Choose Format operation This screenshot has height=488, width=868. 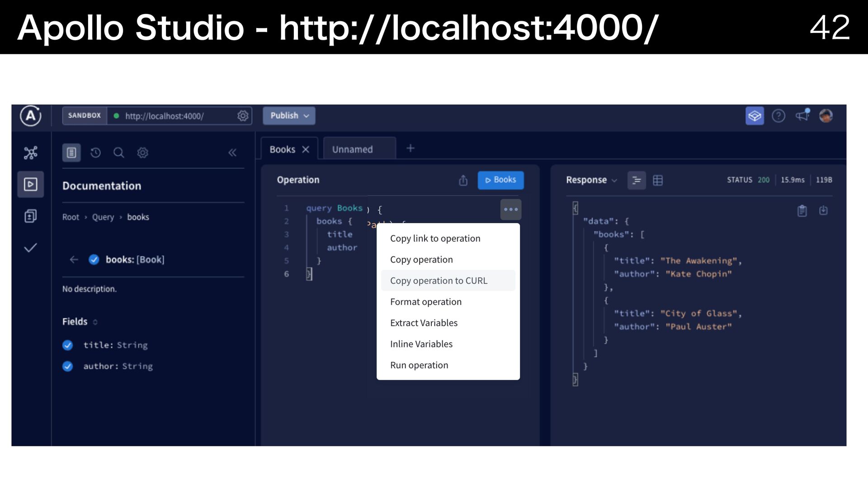448,302
